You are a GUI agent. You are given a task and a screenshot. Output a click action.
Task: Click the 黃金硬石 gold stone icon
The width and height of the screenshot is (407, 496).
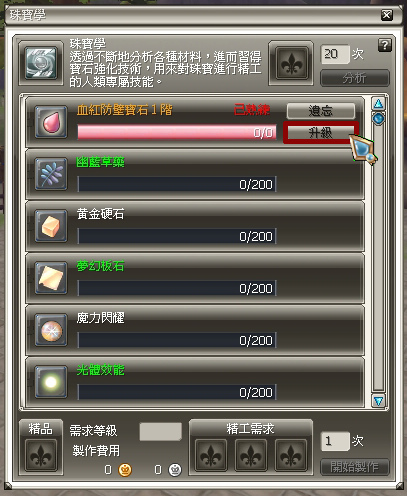point(51,226)
